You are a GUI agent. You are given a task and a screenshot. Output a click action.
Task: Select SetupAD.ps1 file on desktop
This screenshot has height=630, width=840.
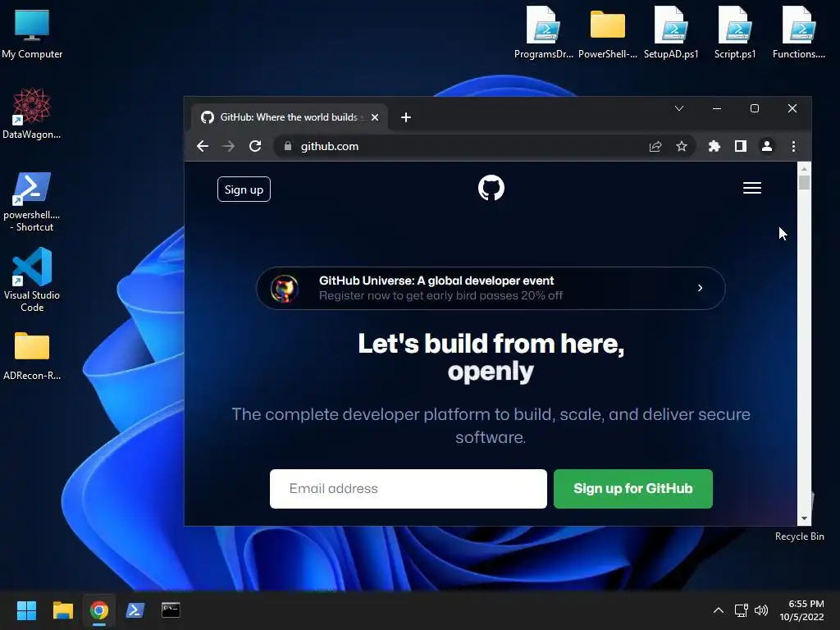pos(671,32)
